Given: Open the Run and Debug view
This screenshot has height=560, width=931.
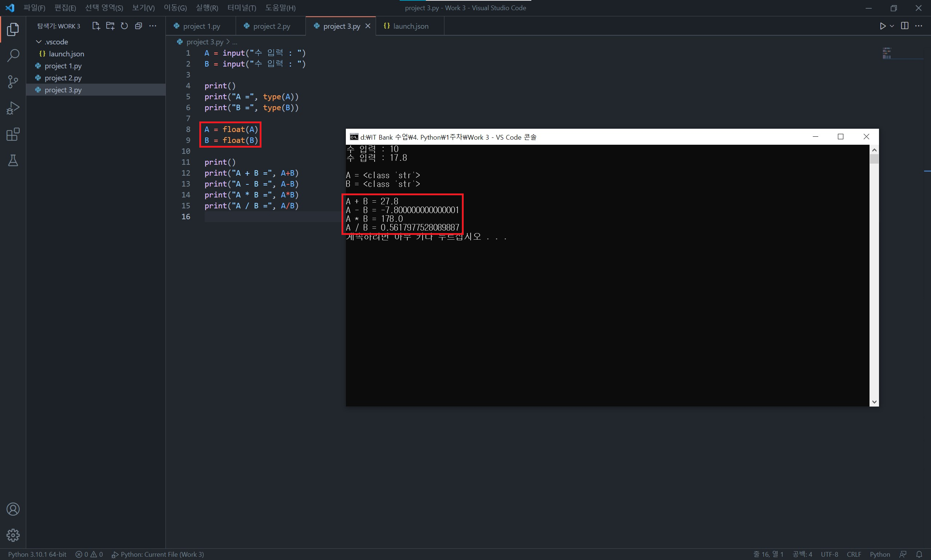Looking at the screenshot, I should coord(13,108).
